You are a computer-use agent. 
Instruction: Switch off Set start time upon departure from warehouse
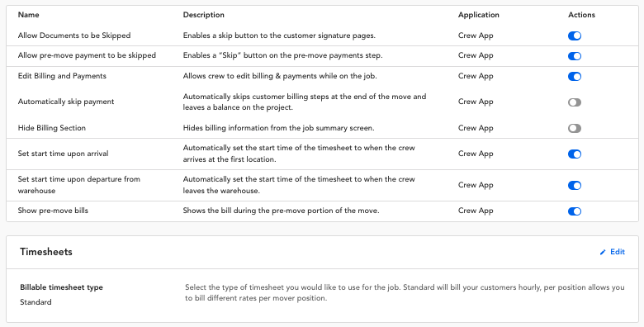[x=575, y=186]
